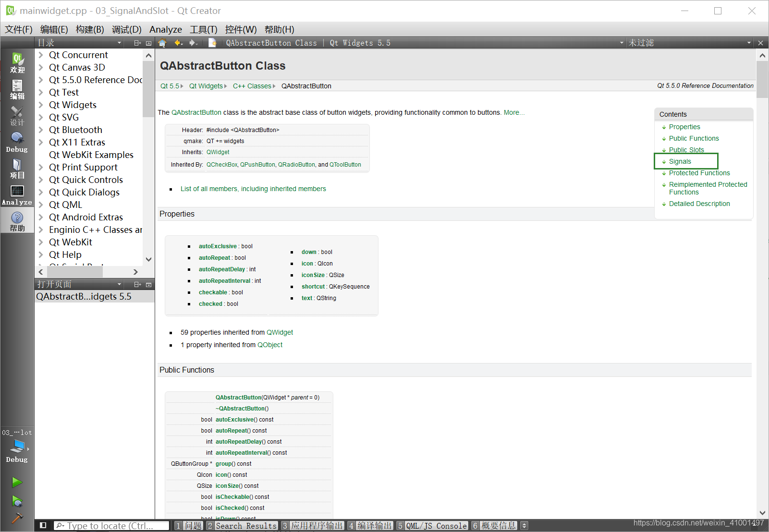769x532 pixels.
Task: Show the 应用程序输出 pane
Action: (312, 526)
